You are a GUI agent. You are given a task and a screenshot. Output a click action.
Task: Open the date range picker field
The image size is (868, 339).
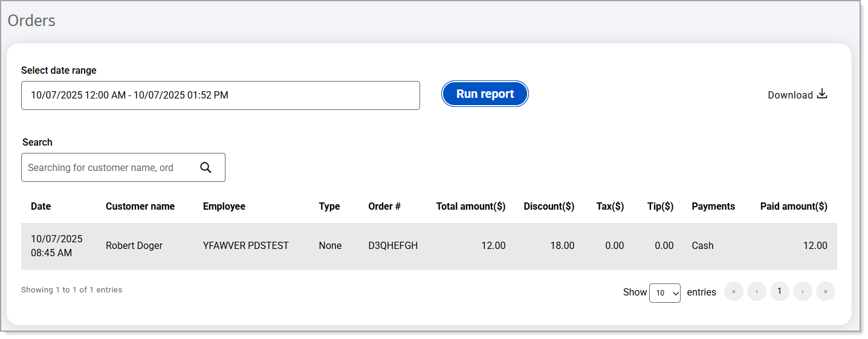220,95
